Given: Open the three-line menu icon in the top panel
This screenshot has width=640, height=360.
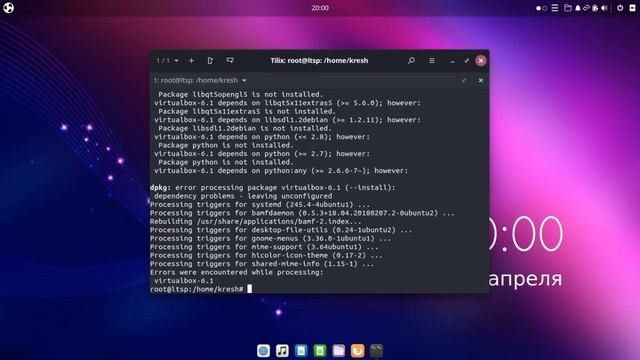Looking at the screenshot, I should coord(555,8).
